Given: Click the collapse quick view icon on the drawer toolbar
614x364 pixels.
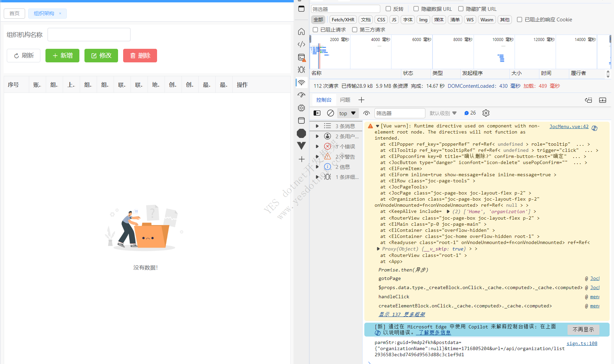Looking at the screenshot, I should [x=602, y=100].
